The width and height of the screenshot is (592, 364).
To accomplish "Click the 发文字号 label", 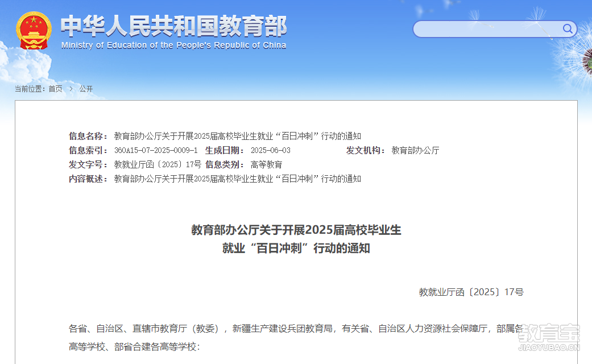I will point(88,164).
